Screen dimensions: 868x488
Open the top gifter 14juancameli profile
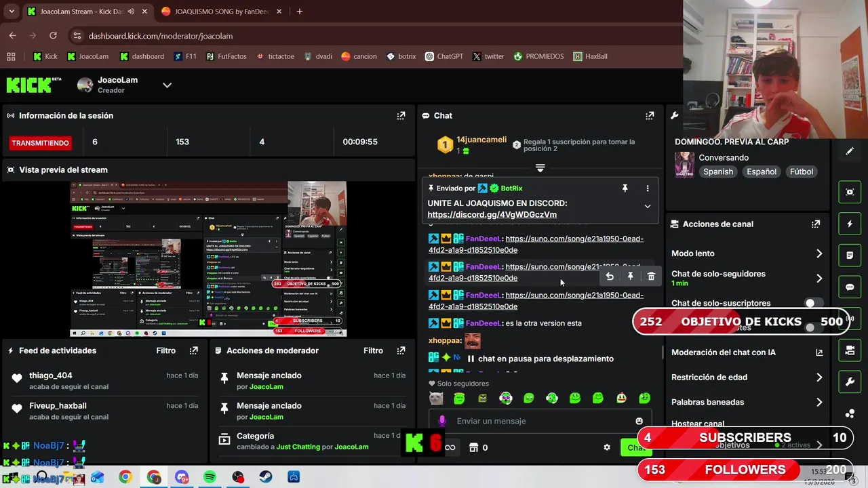(x=481, y=140)
